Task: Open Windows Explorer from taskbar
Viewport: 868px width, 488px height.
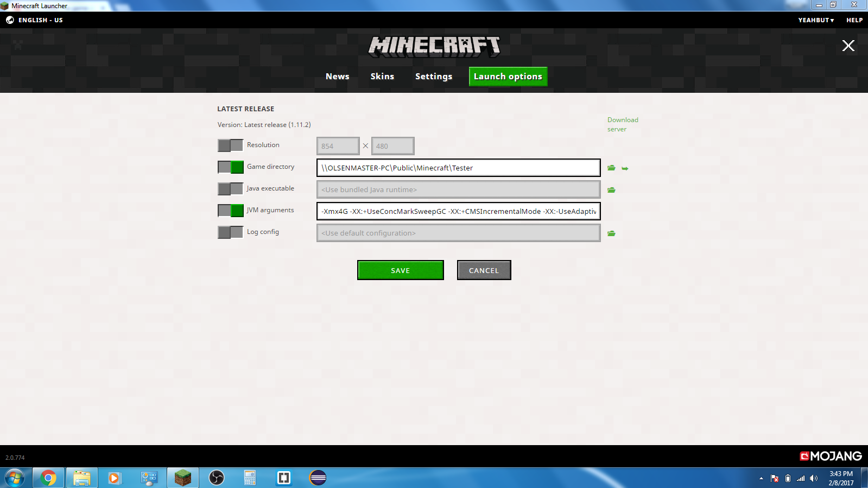Action: (x=82, y=478)
